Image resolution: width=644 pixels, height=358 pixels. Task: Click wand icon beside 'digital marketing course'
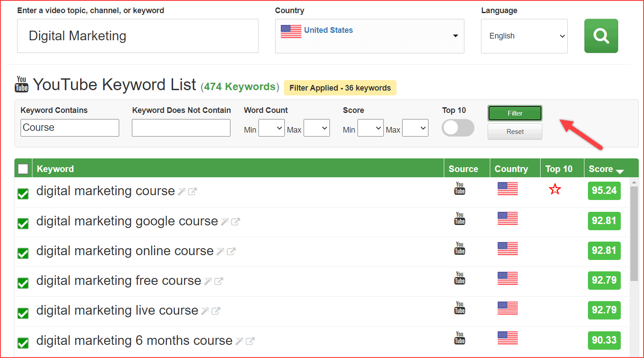click(x=181, y=191)
